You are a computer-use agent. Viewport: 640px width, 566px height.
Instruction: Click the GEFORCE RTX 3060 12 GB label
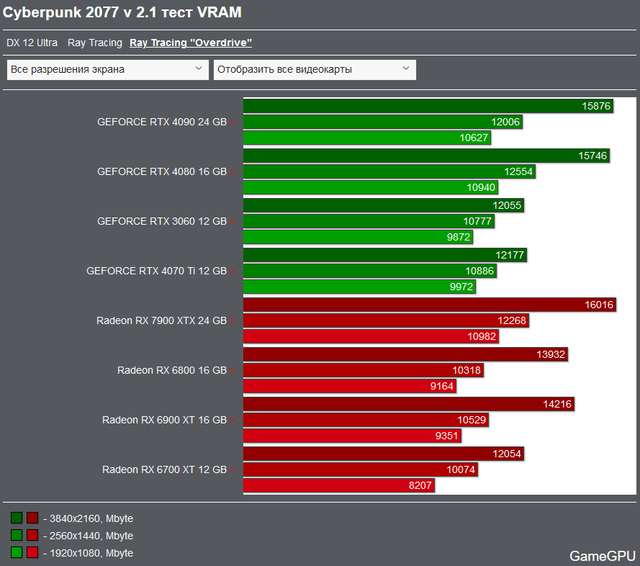(162, 222)
